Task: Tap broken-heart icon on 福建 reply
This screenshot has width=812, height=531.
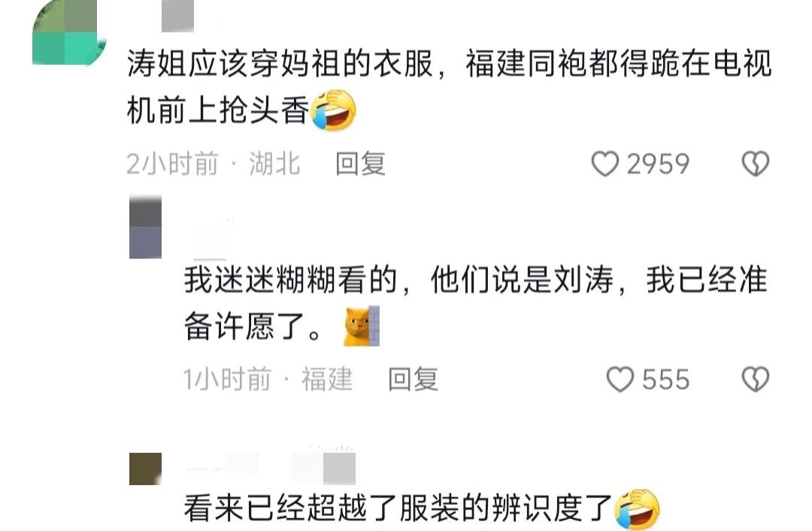Action: coord(756,379)
